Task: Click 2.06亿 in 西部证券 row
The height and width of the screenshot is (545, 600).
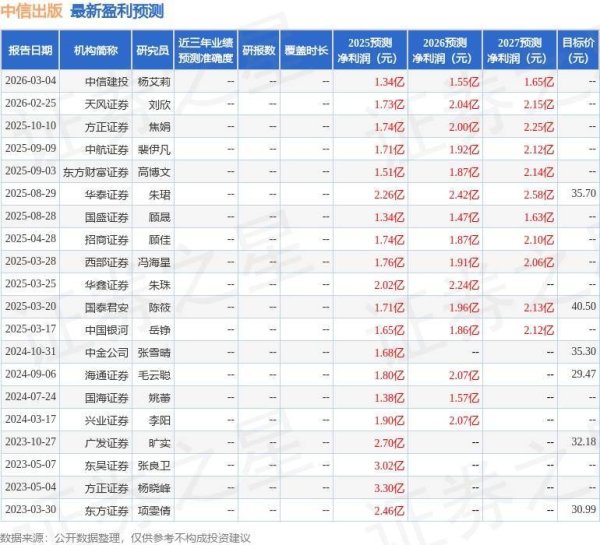Action: pyautogui.click(x=539, y=262)
